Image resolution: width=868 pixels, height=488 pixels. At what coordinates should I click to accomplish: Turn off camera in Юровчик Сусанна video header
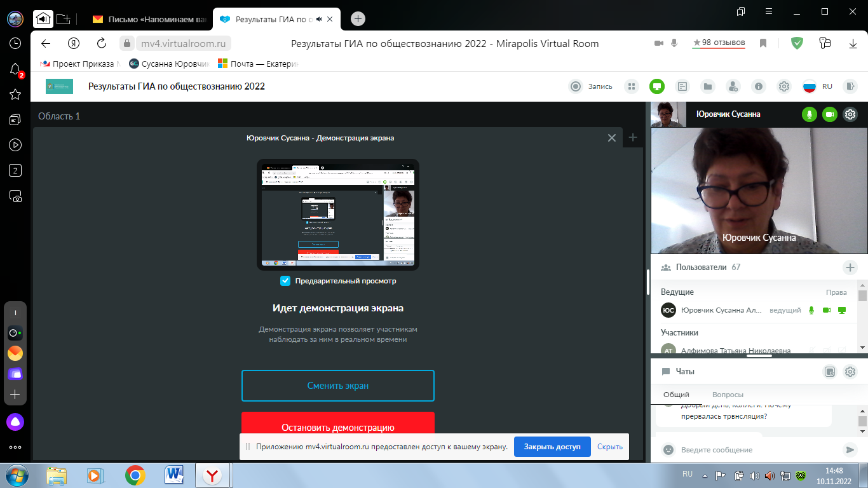click(x=829, y=114)
